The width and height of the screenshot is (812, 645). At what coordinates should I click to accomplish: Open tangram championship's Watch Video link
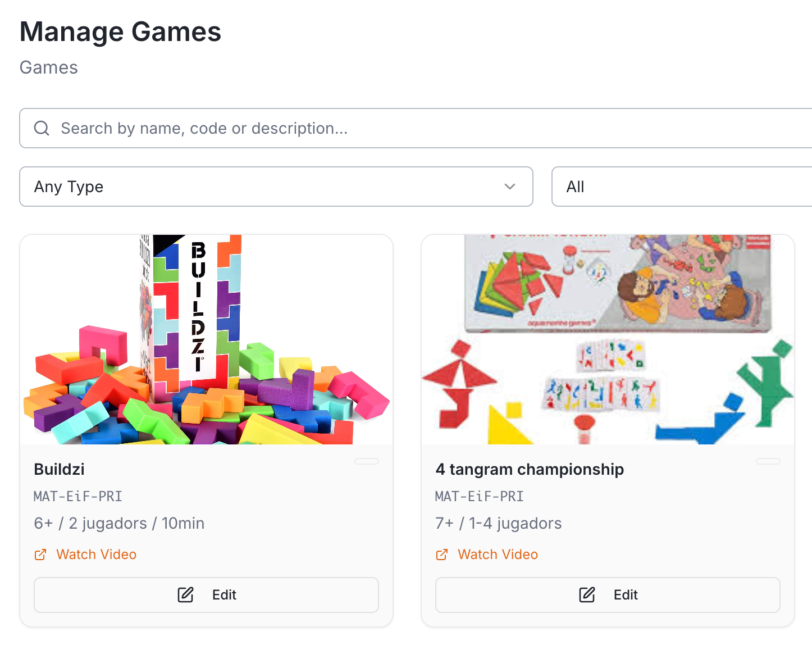pyautogui.click(x=498, y=555)
